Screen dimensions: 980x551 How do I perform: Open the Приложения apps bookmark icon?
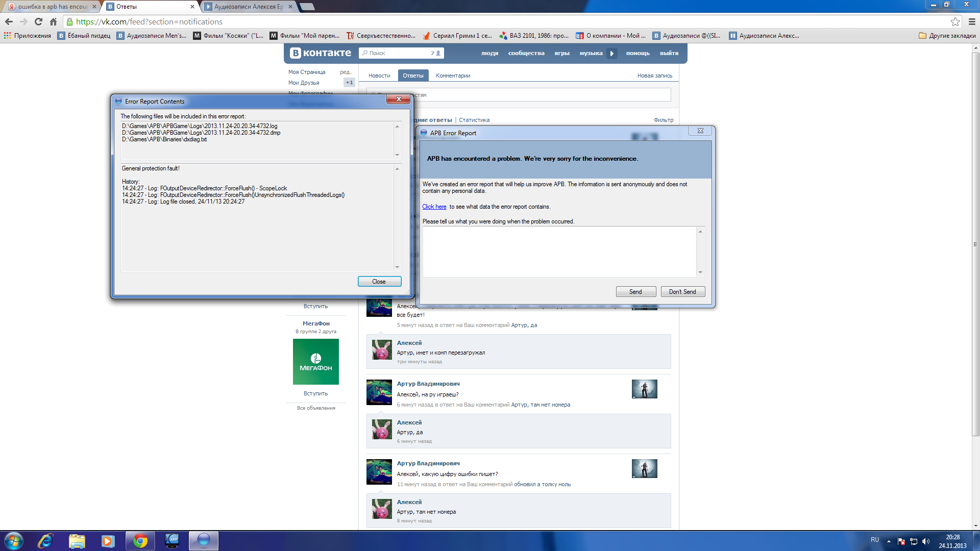click(x=7, y=36)
